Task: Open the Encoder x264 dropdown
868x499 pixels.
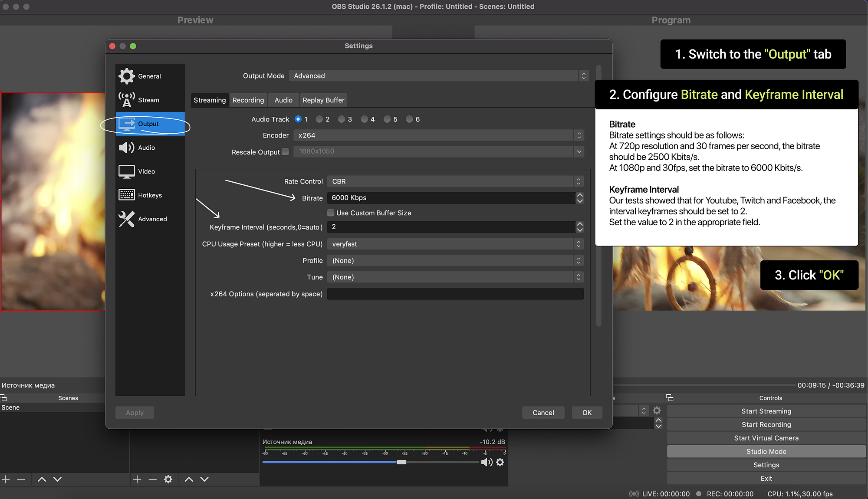Action: tap(438, 135)
